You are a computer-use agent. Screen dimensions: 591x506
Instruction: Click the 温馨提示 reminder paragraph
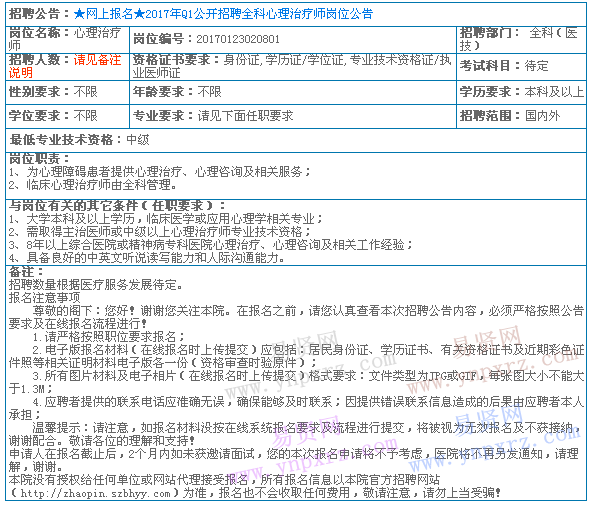click(x=296, y=434)
